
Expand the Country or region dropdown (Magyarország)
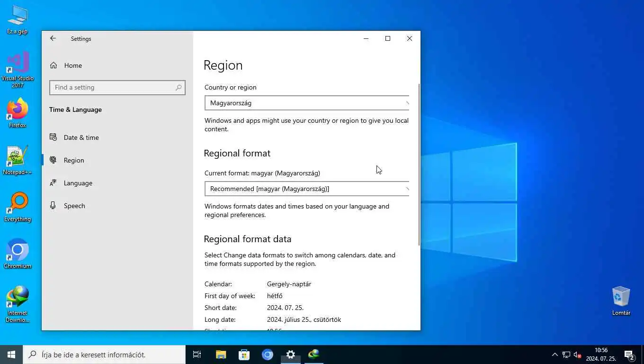307,103
